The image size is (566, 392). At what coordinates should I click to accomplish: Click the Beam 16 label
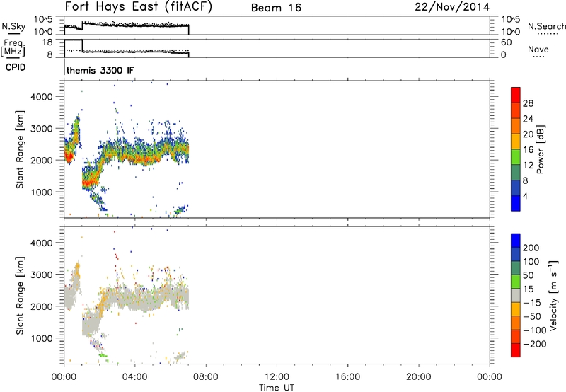click(276, 8)
